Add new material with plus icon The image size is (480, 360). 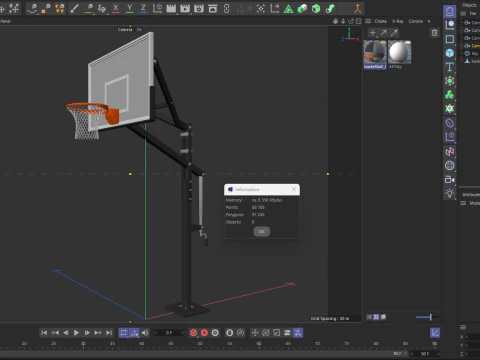373,33
